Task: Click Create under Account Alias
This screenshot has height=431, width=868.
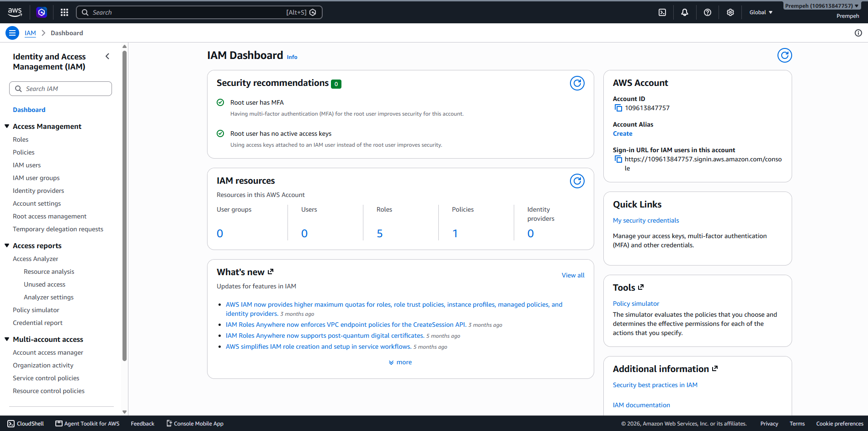Action: pos(623,133)
